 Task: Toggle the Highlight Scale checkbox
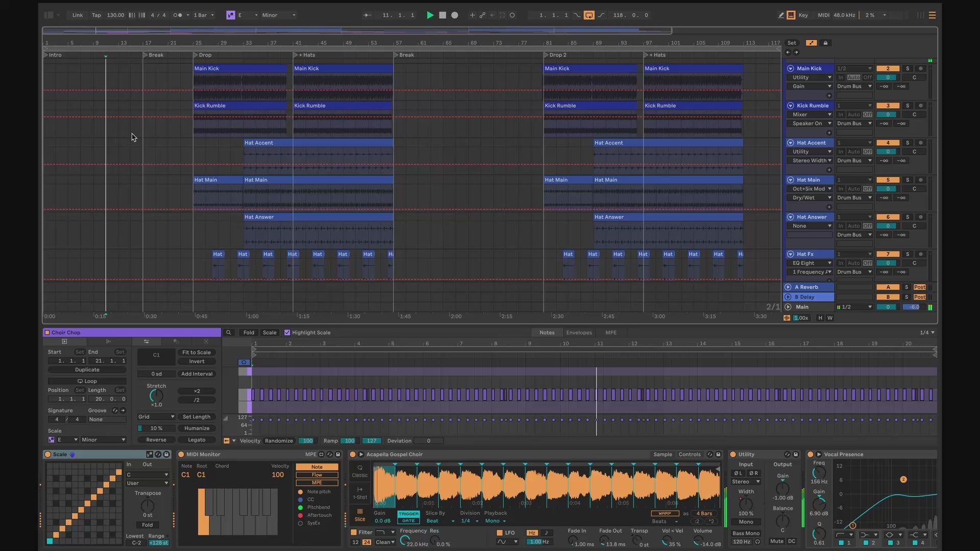click(287, 333)
